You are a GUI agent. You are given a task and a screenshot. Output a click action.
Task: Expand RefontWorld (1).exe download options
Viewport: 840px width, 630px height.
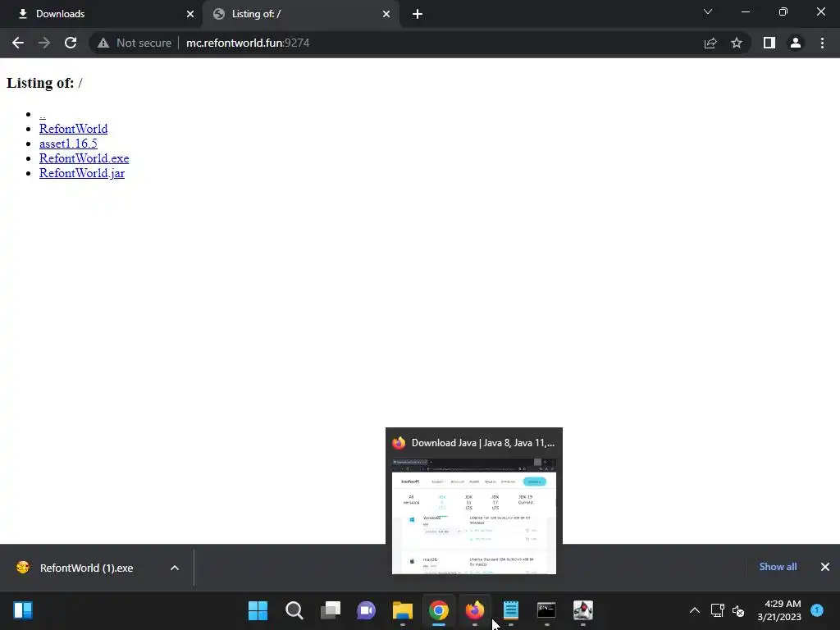(x=175, y=568)
